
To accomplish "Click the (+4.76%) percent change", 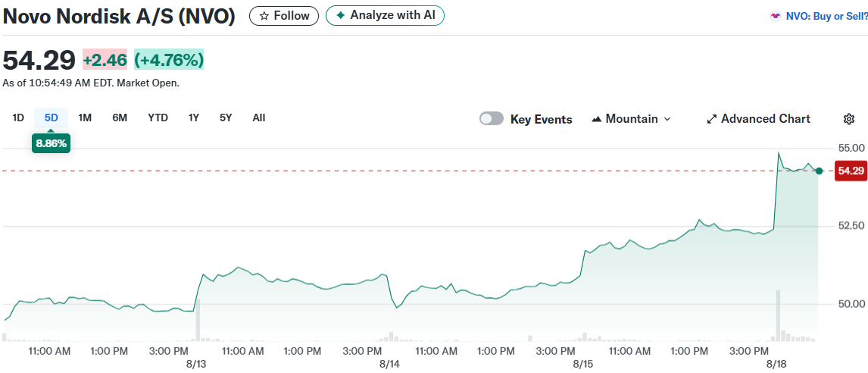I will (x=169, y=59).
